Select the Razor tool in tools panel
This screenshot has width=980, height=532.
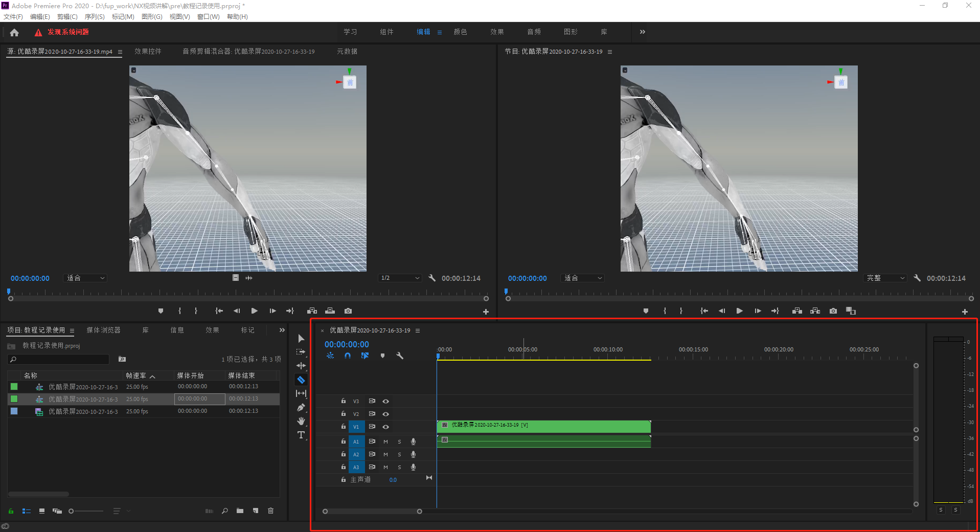pos(301,380)
